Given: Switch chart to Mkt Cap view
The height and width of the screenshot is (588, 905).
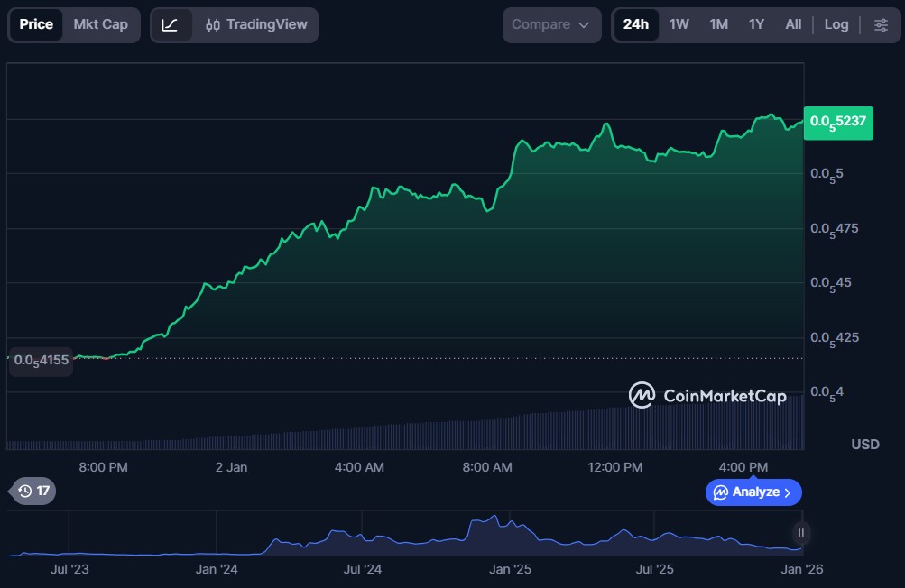Looking at the screenshot, I should coord(101,24).
